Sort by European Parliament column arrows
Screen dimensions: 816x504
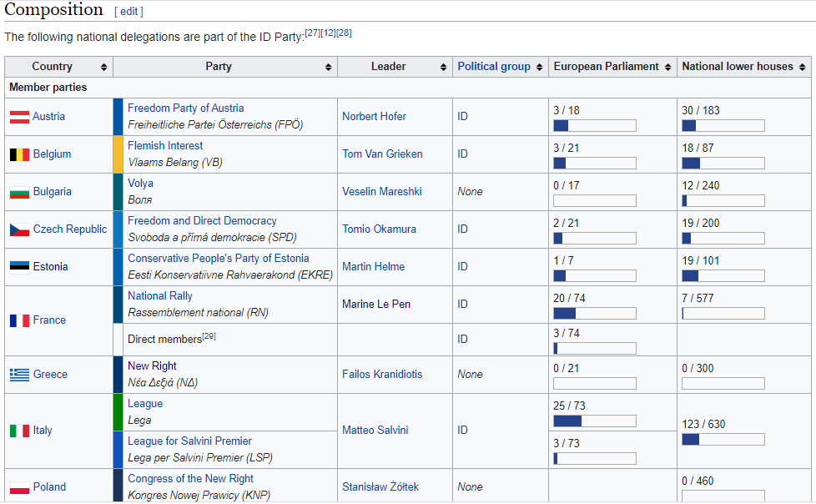(668, 67)
